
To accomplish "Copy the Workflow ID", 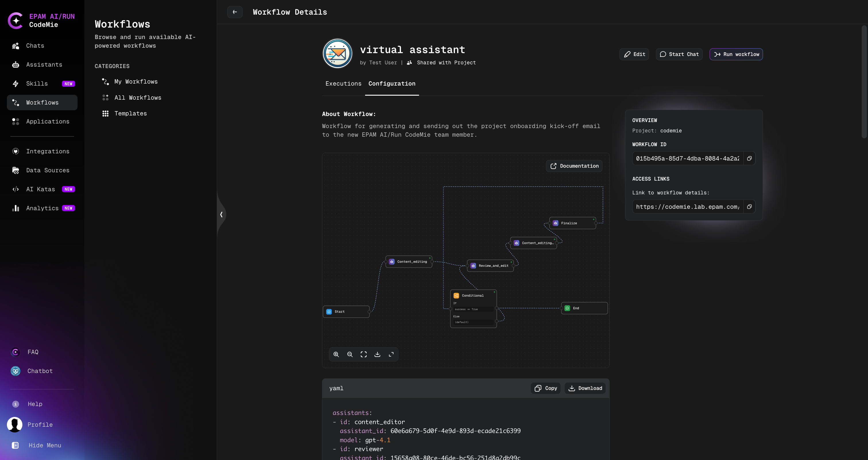I will (x=749, y=159).
